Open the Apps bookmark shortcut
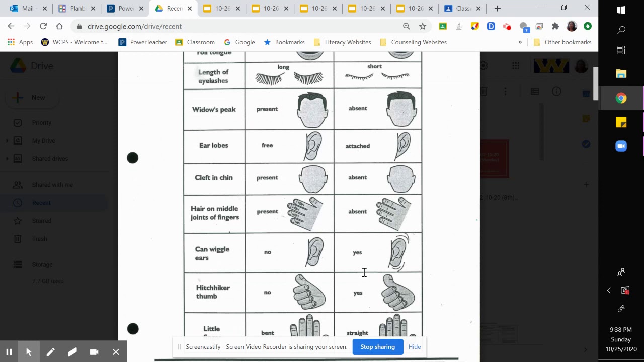Image resolution: width=644 pixels, height=362 pixels. 20,42
